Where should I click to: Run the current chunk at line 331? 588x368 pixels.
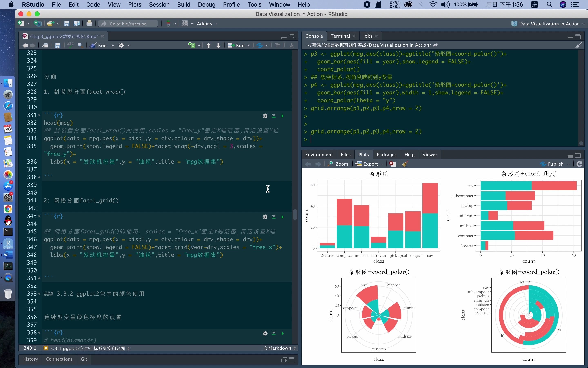(283, 116)
